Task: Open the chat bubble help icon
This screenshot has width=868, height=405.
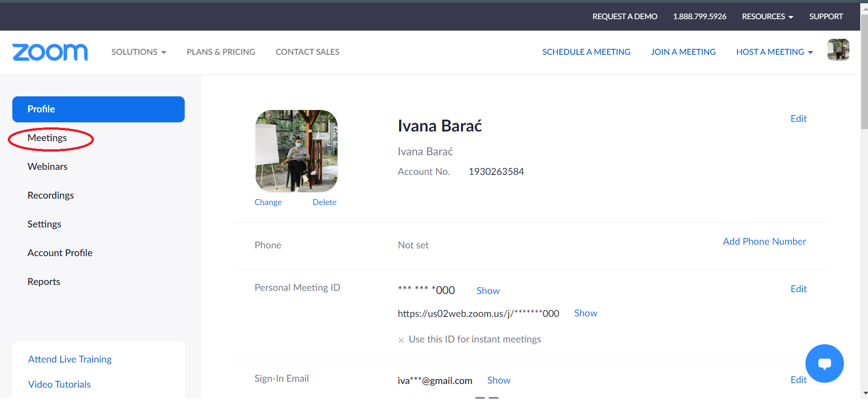Action: pyautogui.click(x=824, y=363)
